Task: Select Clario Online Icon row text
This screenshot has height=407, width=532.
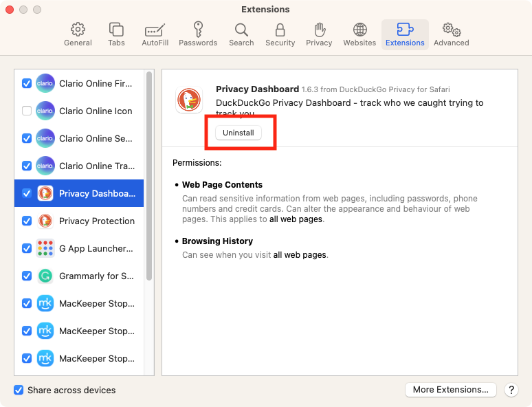Action: [96, 111]
